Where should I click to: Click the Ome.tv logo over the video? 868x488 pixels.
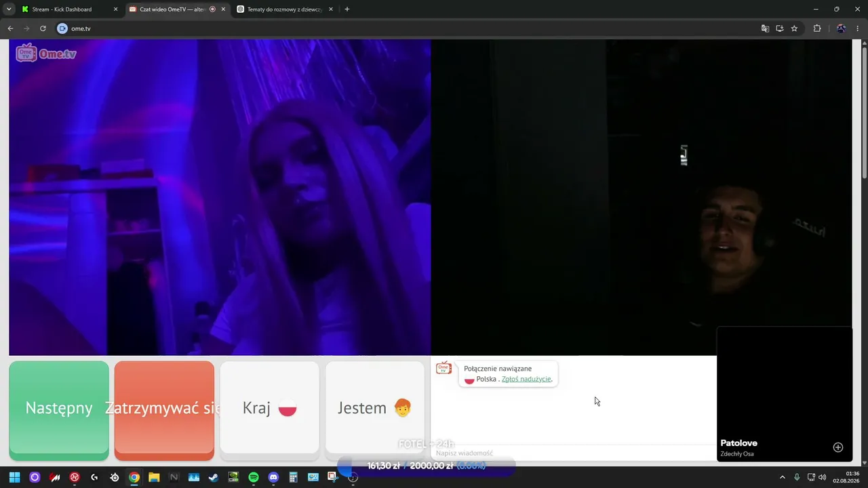46,53
